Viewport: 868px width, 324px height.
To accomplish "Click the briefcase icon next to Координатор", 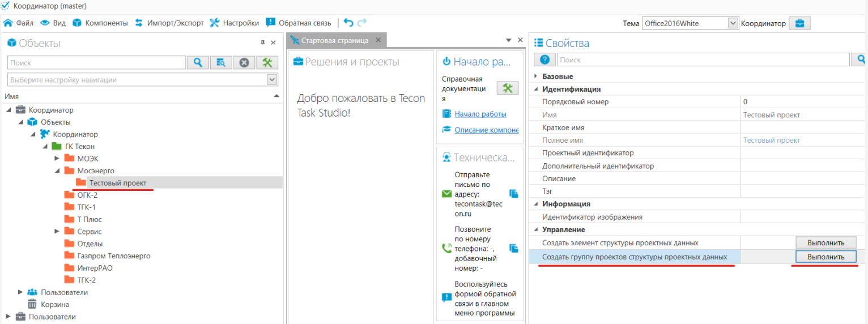I will click(799, 23).
